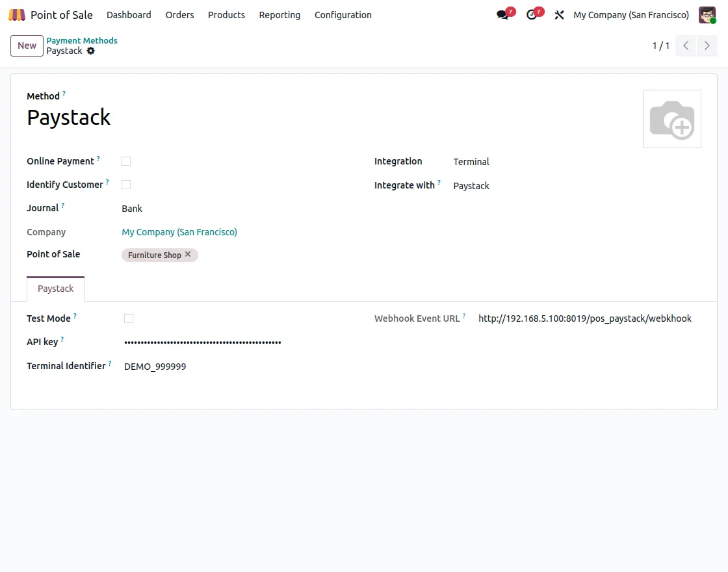
Task: Show the API key help question mark
Action: (62, 339)
